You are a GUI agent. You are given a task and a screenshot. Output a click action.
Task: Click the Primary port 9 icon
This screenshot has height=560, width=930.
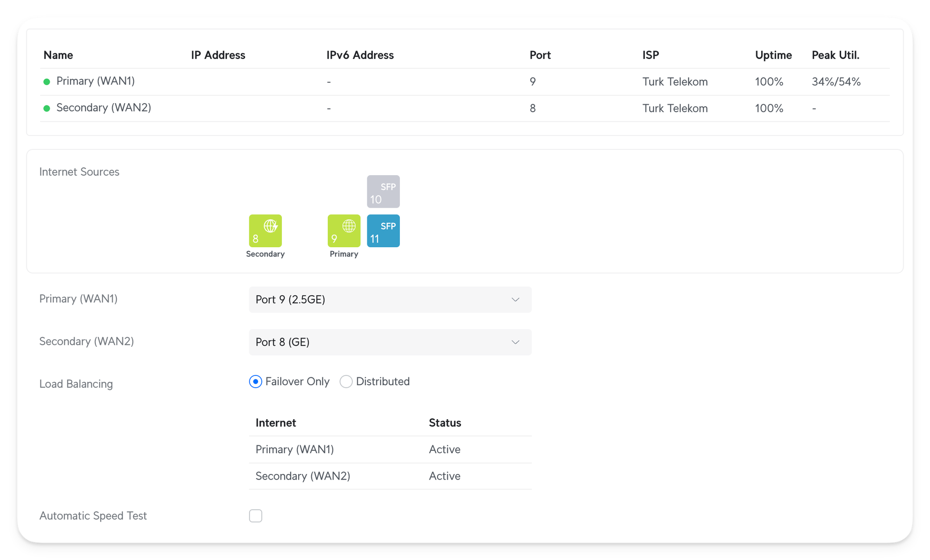[x=344, y=231]
